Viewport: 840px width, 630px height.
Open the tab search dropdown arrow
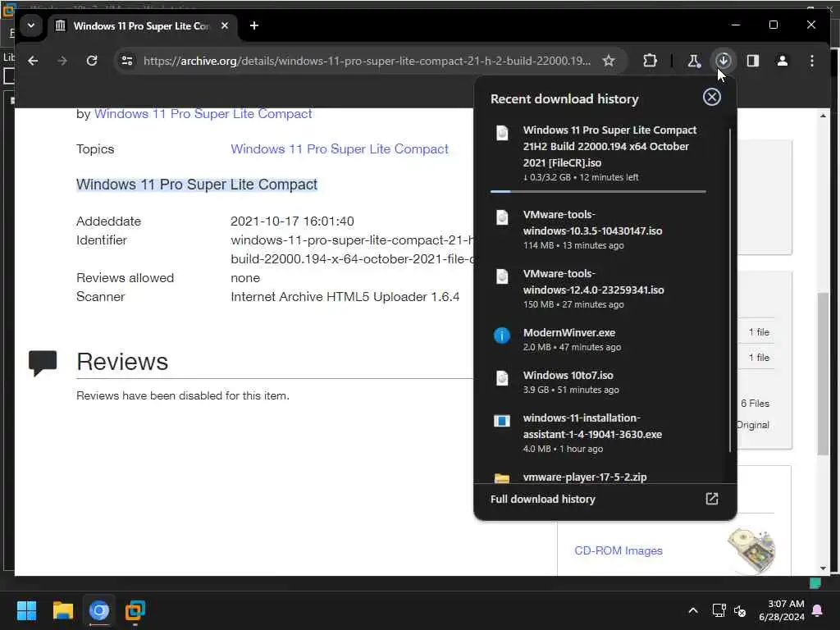pyautogui.click(x=31, y=25)
